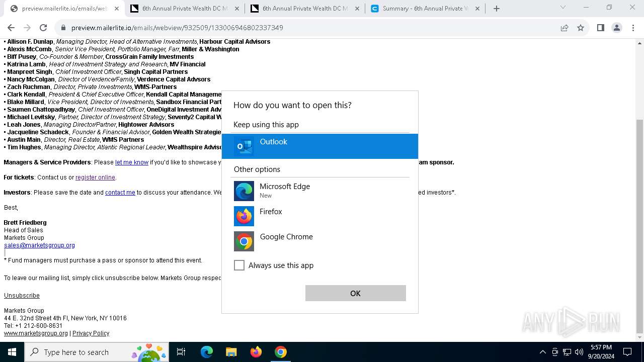Open File Explorer from the taskbar
Viewport: 644px width, 362px height.
click(231, 352)
